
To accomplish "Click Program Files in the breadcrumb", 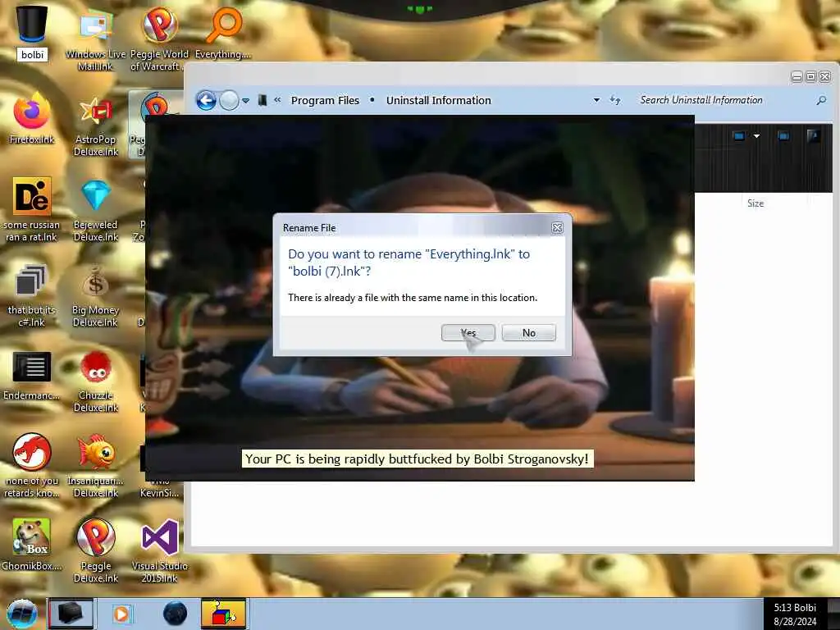I will pyautogui.click(x=325, y=100).
